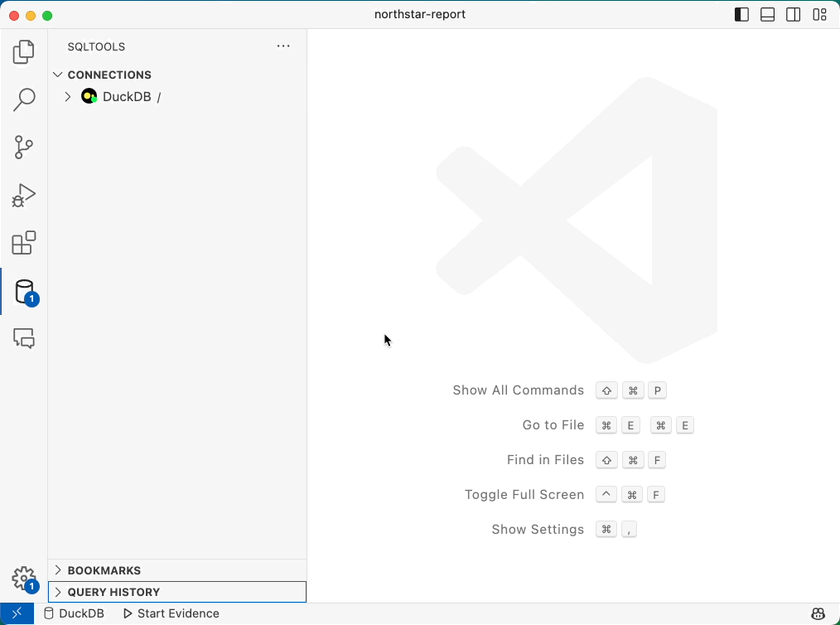Open the Search view

(24, 100)
